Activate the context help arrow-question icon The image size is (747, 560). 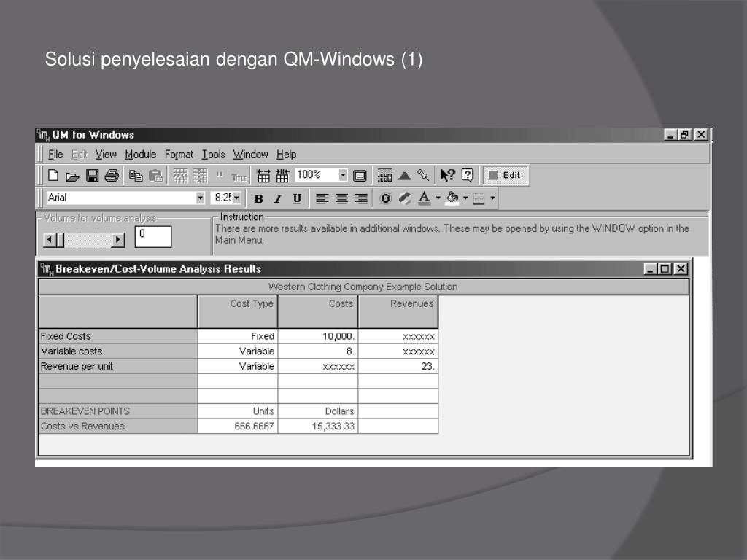point(448,176)
